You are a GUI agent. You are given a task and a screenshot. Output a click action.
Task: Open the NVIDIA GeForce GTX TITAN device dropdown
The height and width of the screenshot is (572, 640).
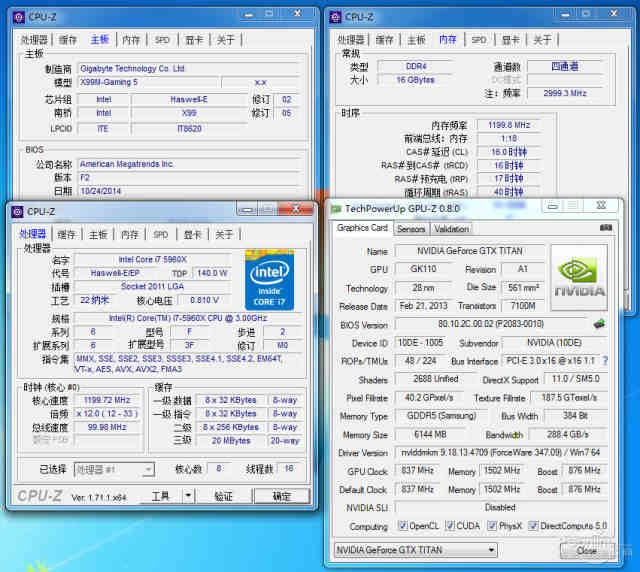(416, 550)
